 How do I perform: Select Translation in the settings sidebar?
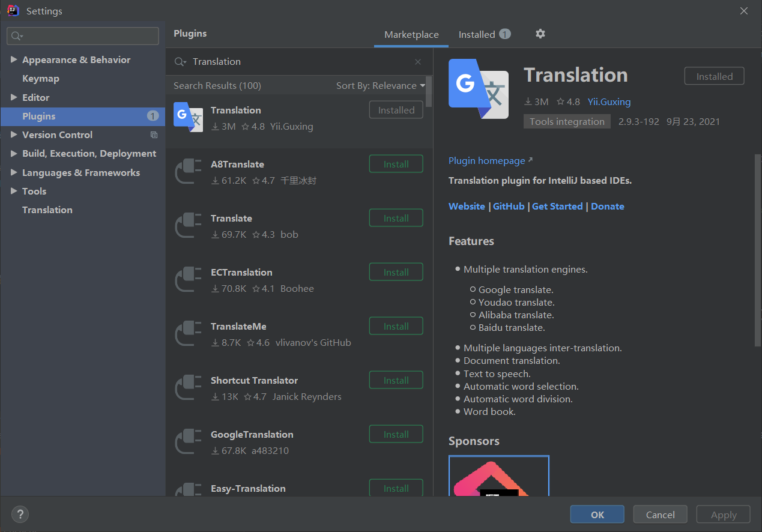click(x=47, y=210)
